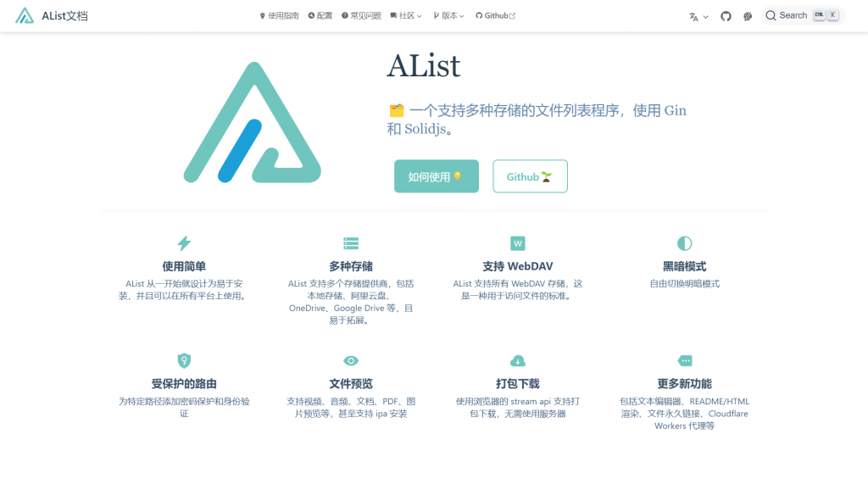Open the 使用指南 menu item
The image size is (868, 479).
pyautogui.click(x=279, y=15)
